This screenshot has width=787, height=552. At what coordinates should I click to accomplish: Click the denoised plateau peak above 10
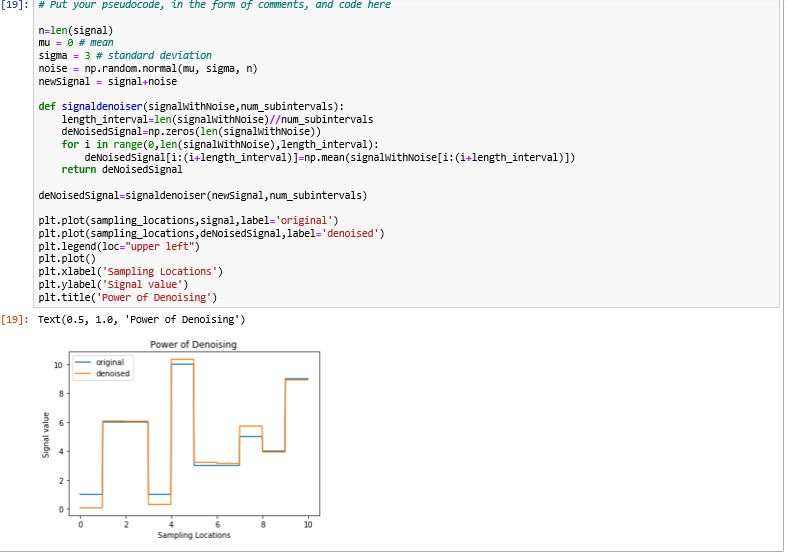pyautogui.click(x=183, y=359)
